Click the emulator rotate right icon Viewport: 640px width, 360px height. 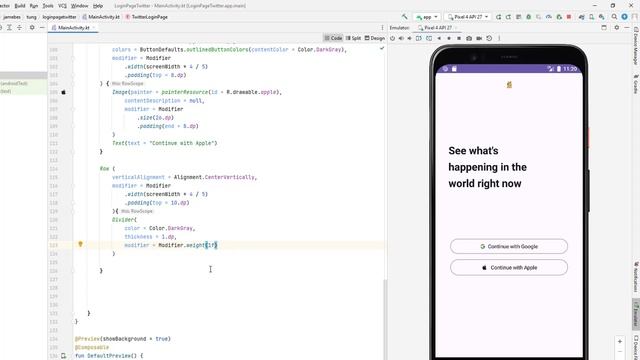click(x=429, y=38)
